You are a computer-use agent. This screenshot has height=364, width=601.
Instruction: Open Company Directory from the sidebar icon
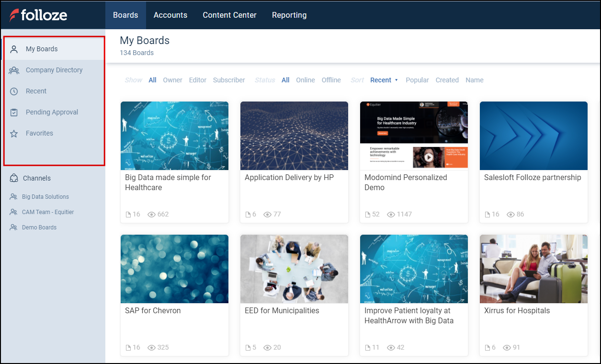pyautogui.click(x=14, y=70)
